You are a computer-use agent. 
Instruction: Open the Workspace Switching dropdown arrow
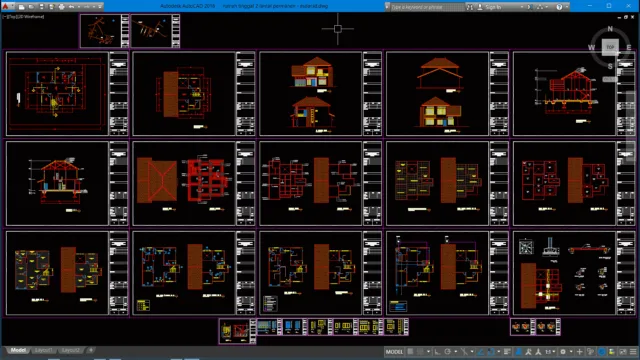pyautogui.click(x=571, y=352)
